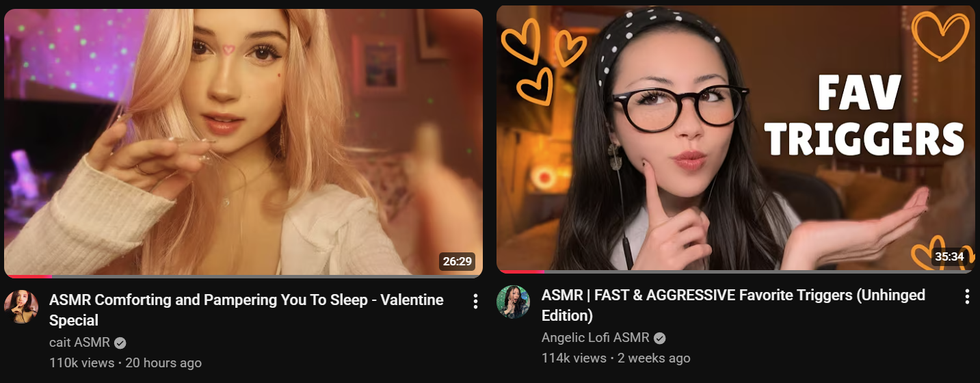Click the '110k views · 20 hours ago' text

click(125, 362)
